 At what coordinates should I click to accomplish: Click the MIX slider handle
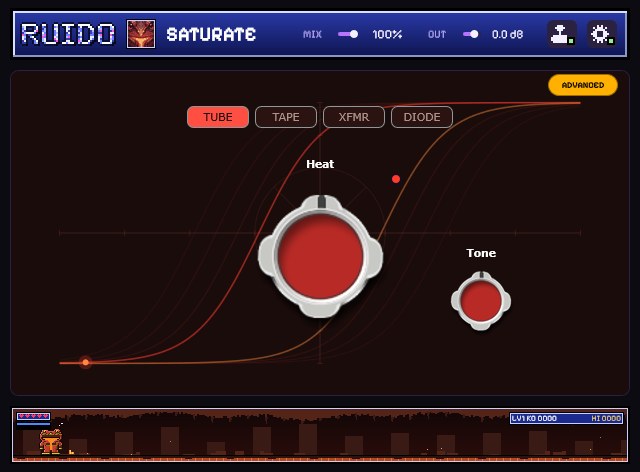pos(354,34)
